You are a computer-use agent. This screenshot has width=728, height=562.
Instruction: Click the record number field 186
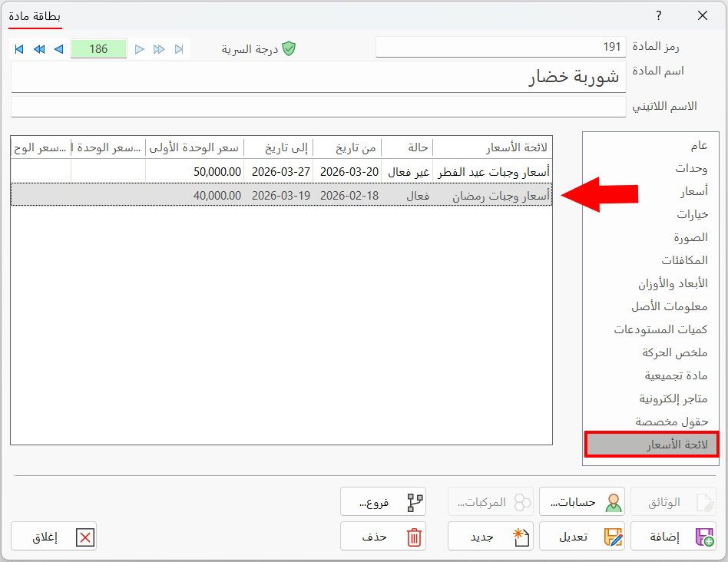coord(98,49)
